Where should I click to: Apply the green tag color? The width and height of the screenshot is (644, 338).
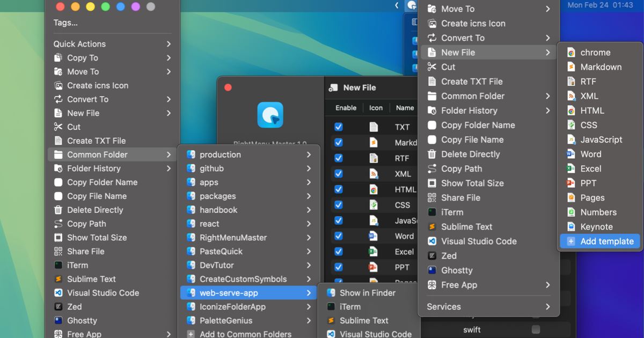[106, 7]
